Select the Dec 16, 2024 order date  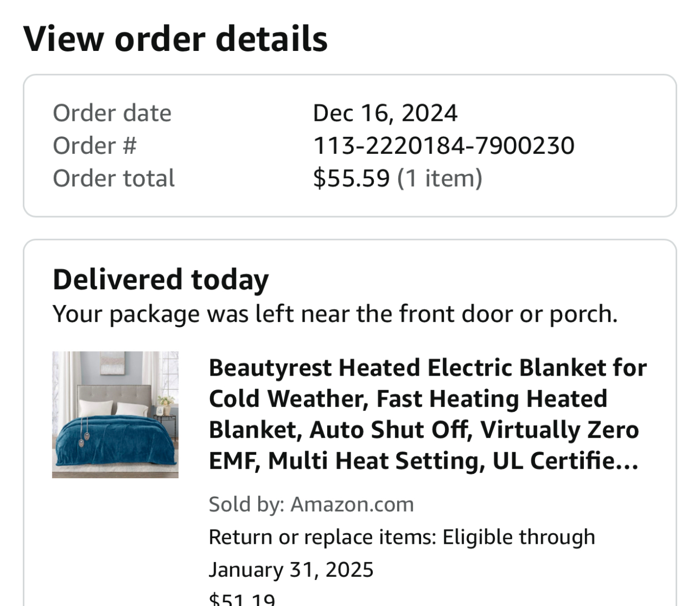(x=385, y=113)
